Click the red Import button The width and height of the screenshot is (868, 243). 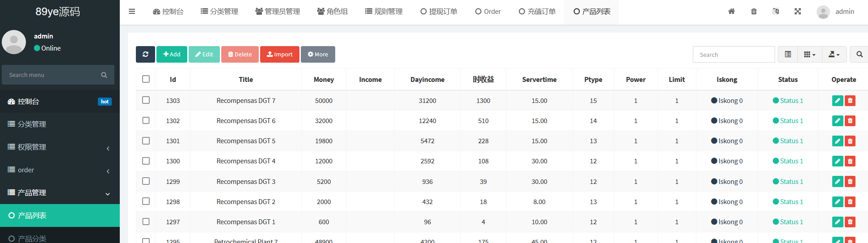click(279, 54)
